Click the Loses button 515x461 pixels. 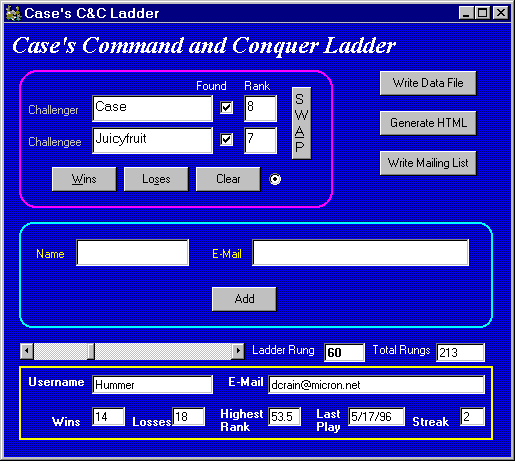click(x=156, y=179)
